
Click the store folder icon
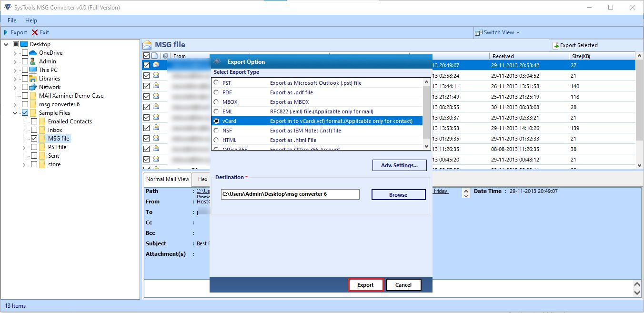[x=42, y=164]
